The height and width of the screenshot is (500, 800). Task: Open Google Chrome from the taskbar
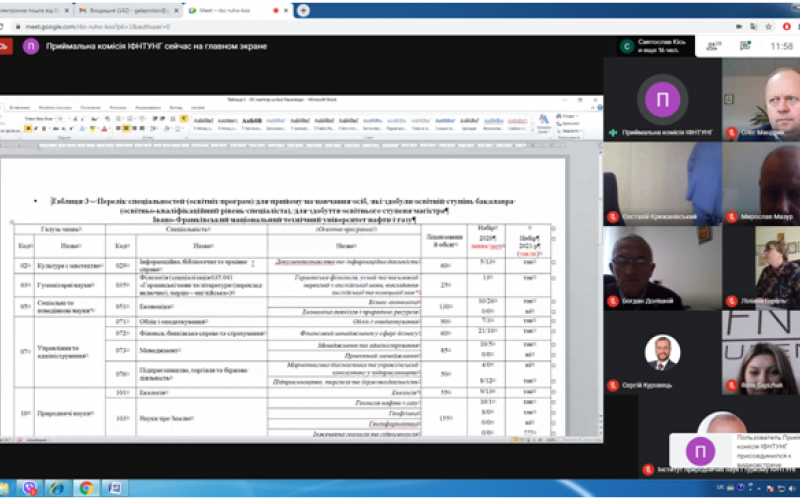(86, 488)
